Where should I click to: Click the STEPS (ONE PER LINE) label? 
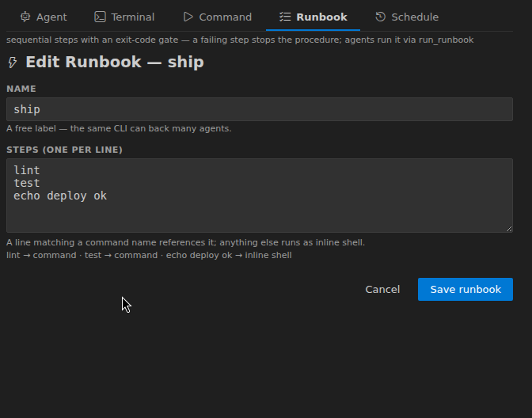pyautogui.click(x=64, y=150)
